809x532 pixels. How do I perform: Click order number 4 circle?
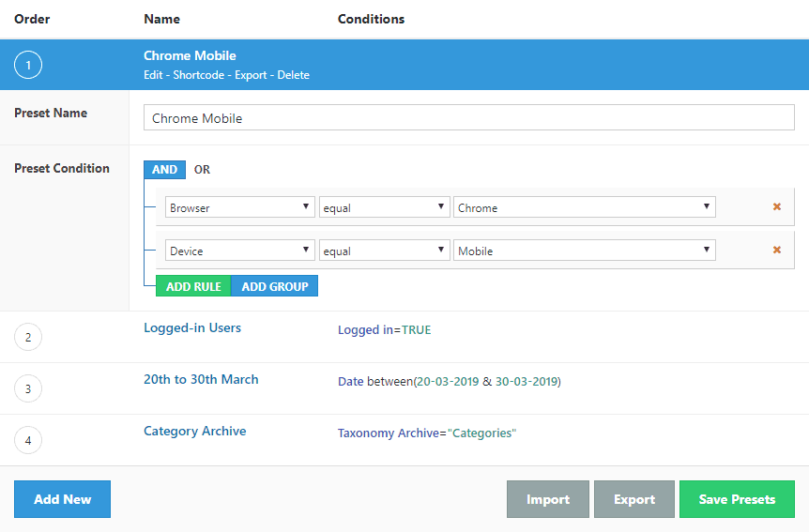28,440
